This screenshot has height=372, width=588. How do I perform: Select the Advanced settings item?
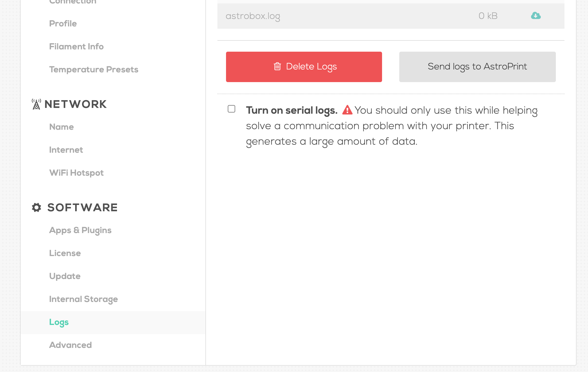pyautogui.click(x=71, y=345)
